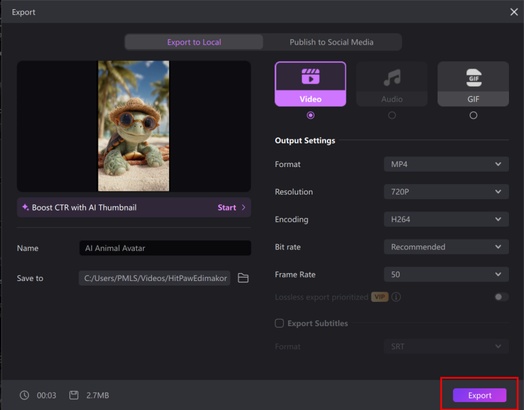Click the Boost CTR with AI Thumbnail text
Viewport: 524px width, 410px height.
(84, 208)
